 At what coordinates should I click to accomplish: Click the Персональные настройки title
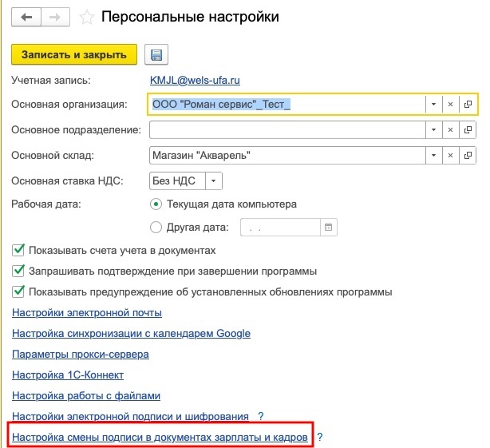190,17
